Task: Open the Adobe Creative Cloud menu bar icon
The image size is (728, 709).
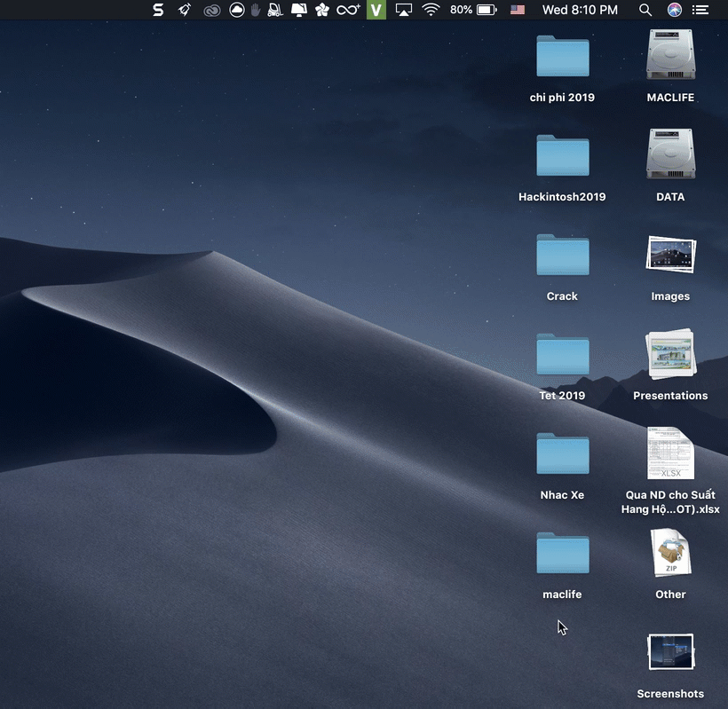Action: [211, 10]
